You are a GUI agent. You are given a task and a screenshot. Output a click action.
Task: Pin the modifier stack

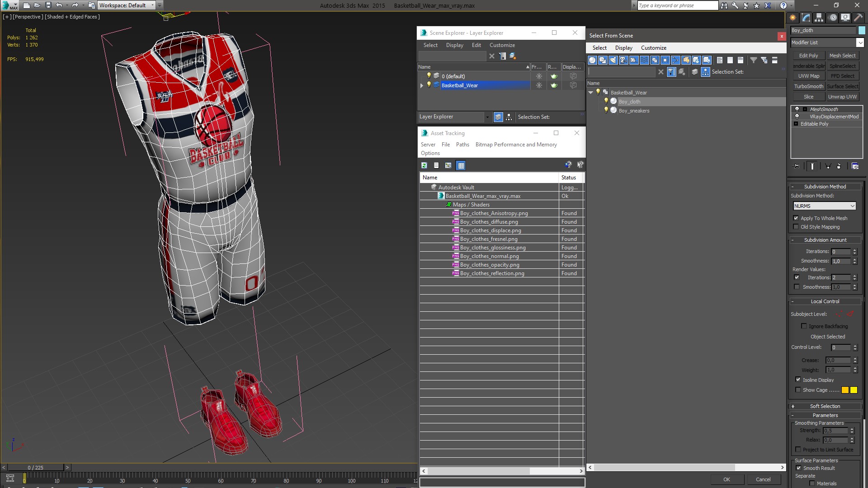[x=797, y=166]
